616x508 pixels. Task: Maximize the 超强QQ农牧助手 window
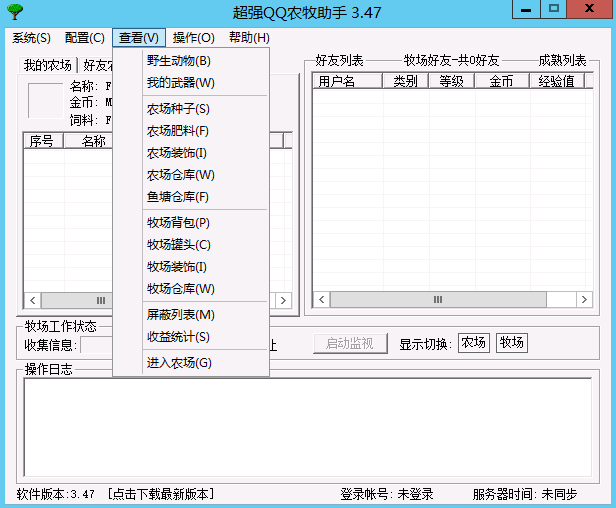554,9
